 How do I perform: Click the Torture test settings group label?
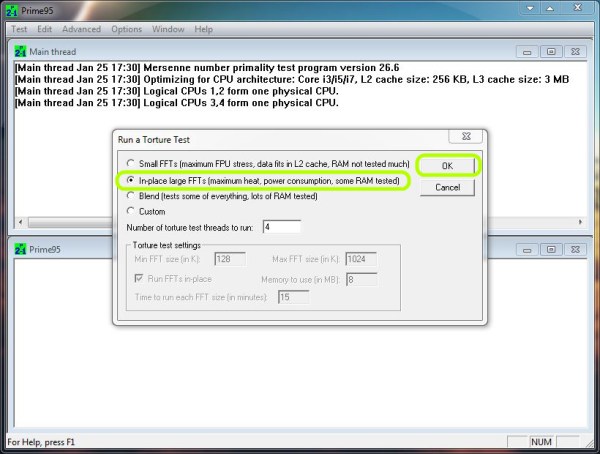[166, 245]
